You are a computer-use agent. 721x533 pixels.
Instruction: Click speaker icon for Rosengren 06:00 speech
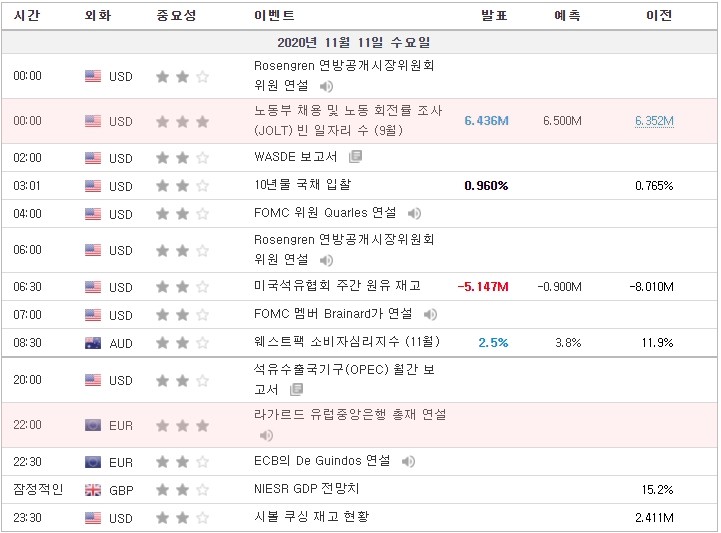[x=326, y=260]
